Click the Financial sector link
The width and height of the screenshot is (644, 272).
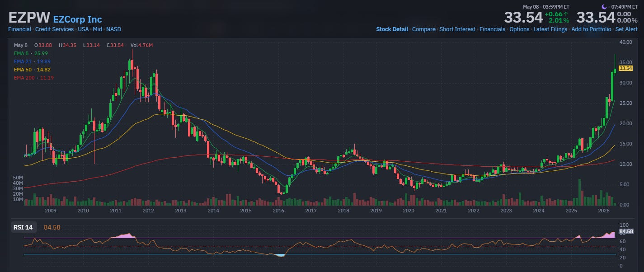19,29
